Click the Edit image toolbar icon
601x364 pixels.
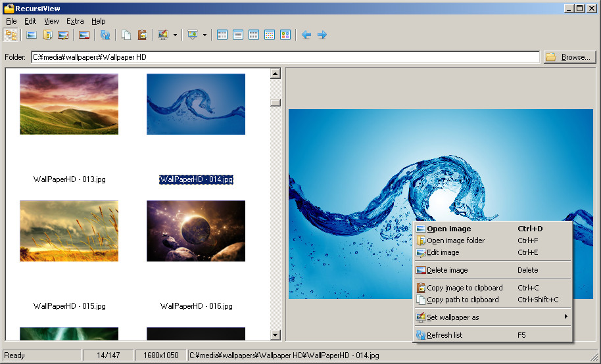point(63,35)
